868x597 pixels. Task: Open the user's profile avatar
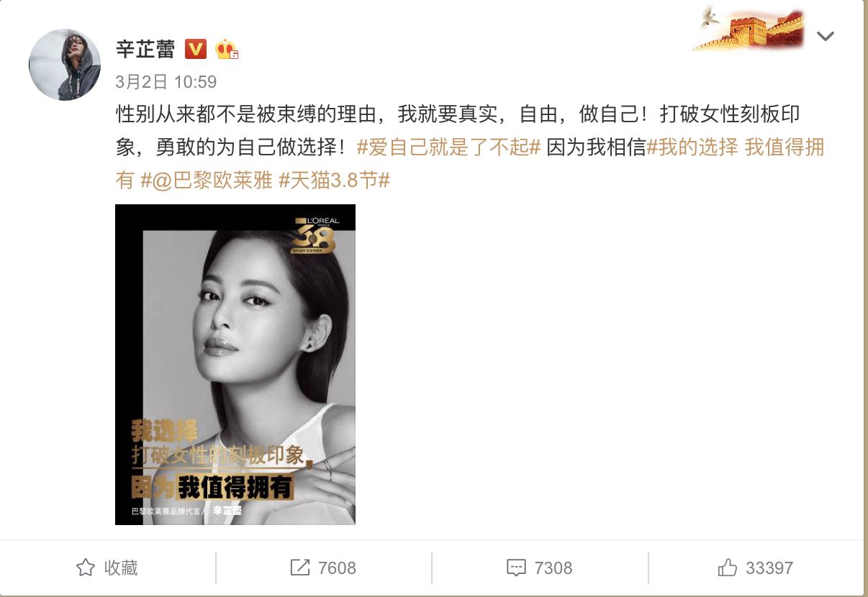click(x=65, y=65)
